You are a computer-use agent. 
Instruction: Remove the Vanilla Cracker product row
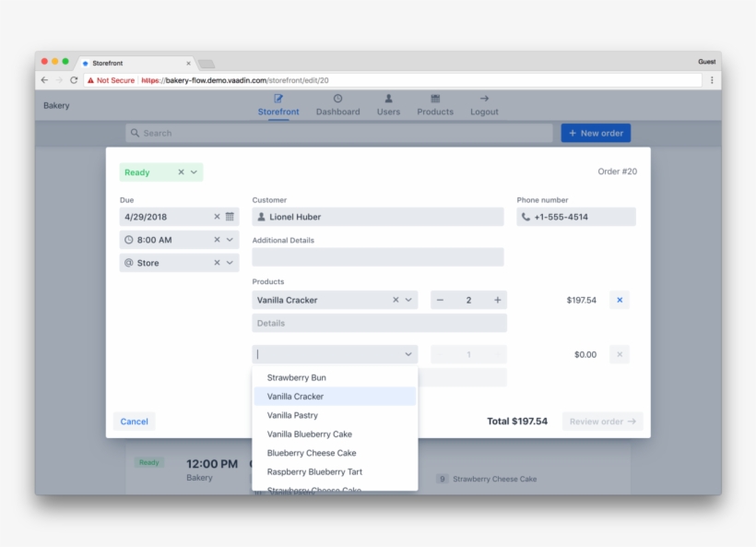(x=620, y=300)
